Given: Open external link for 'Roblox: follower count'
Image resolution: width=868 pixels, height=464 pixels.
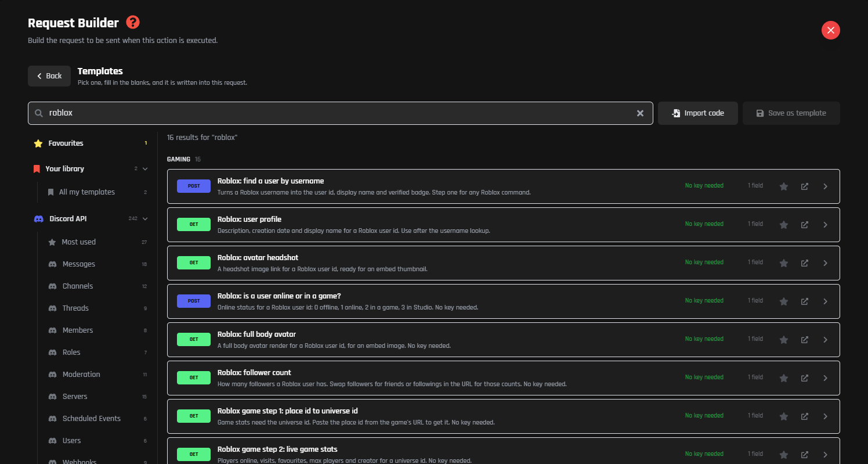Looking at the screenshot, I should [x=805, y=378].
